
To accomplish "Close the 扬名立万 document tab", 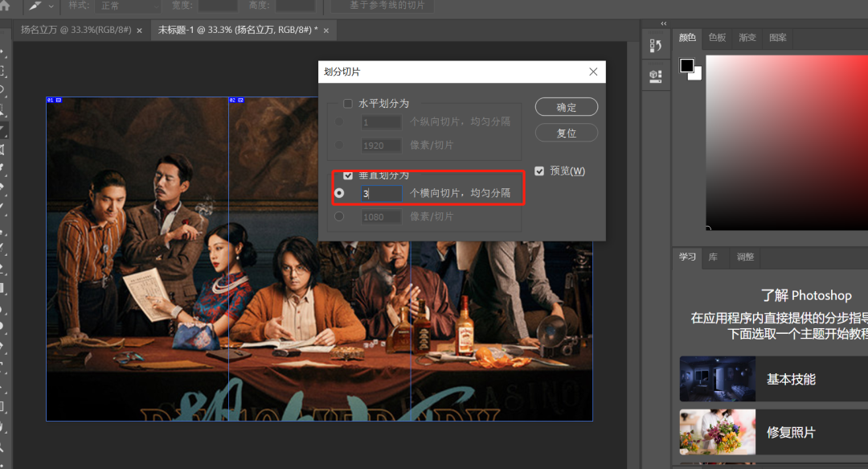I will point(139,31).
